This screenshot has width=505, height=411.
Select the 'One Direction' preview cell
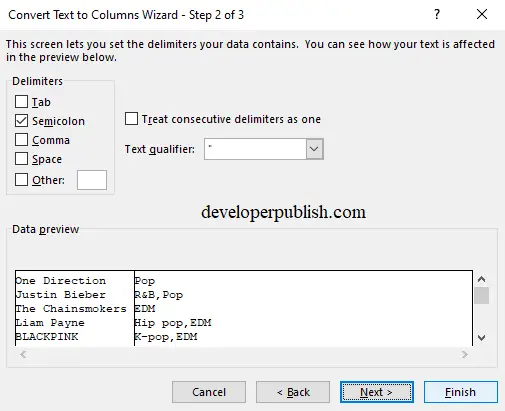[60, 281]
